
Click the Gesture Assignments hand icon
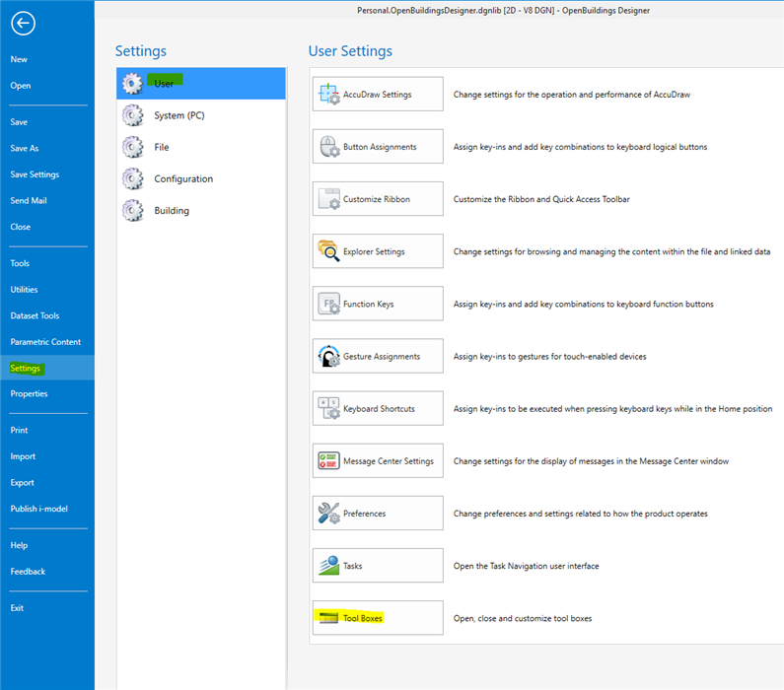click(x=329, y=356)
